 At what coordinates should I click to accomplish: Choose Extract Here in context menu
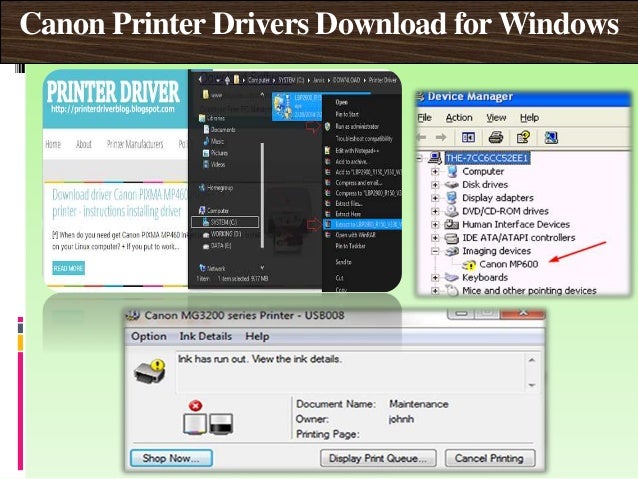tap(348, 214)
